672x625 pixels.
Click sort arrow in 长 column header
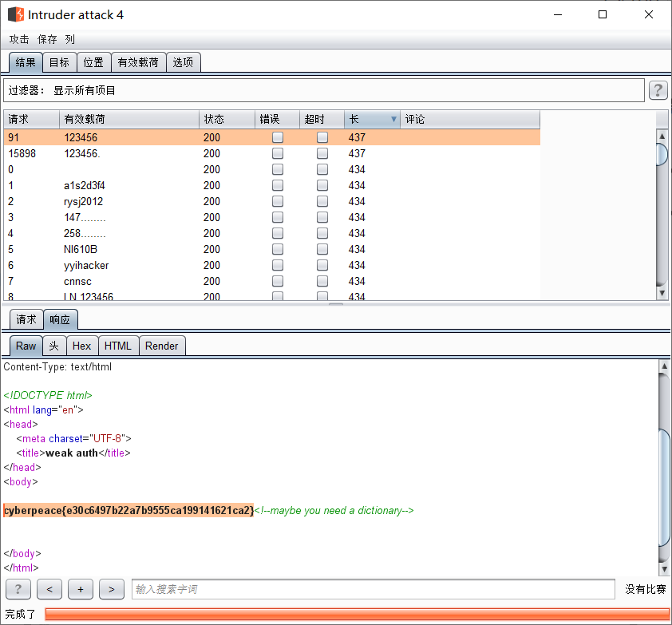pyautogui.click(x=393, y=119)
